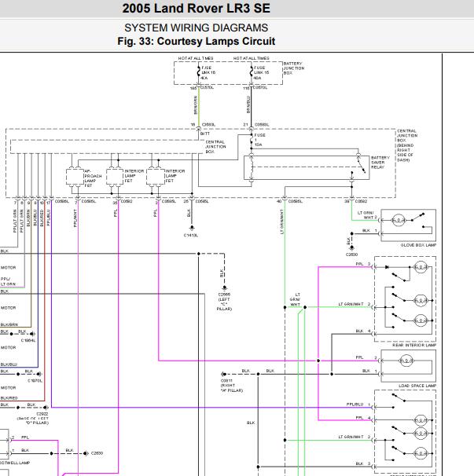Click the '2005 Land Rover LR3 SE' title

[196, 8]
